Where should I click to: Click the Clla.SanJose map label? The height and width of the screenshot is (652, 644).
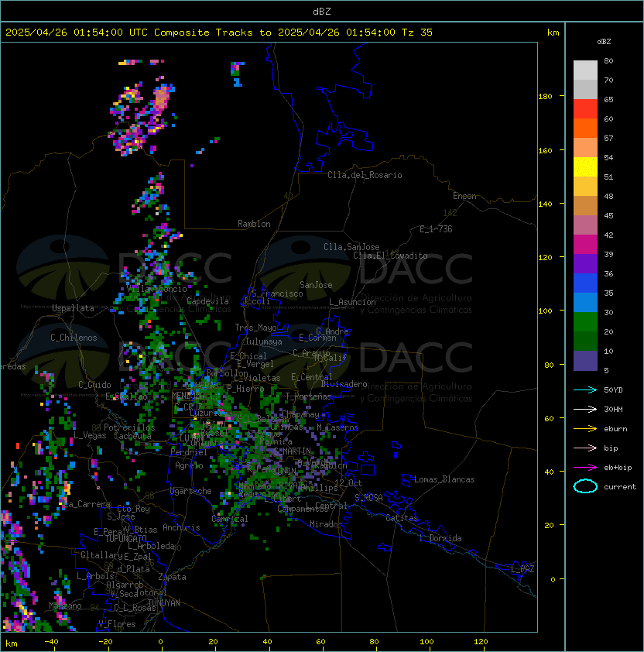click(x=351, y=247)
